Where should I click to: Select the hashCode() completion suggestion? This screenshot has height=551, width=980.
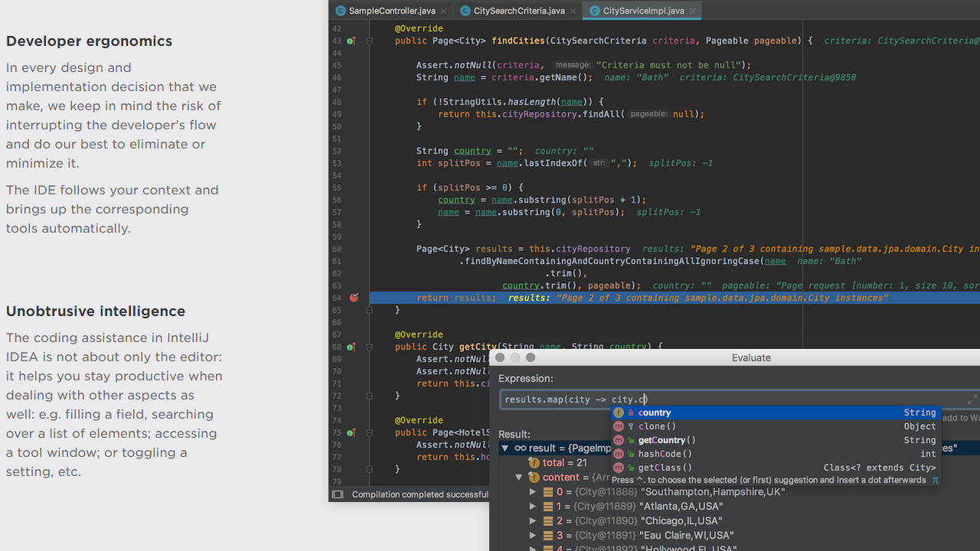click(665, 454)
